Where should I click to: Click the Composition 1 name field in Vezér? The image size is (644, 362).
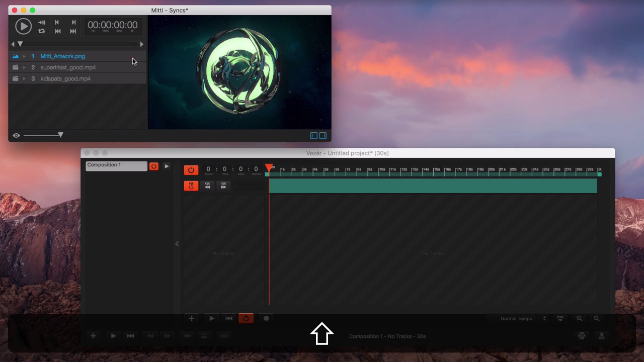click(116, 165)
